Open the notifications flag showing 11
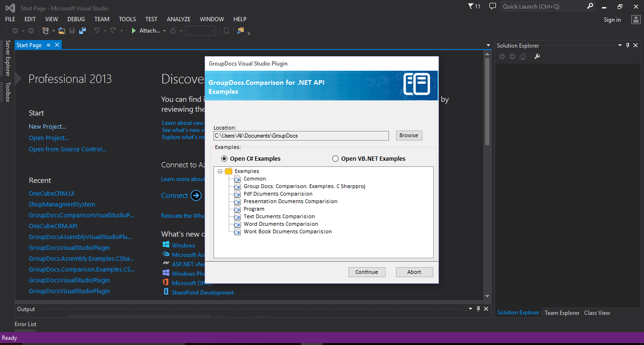 (x=474, y=6)
